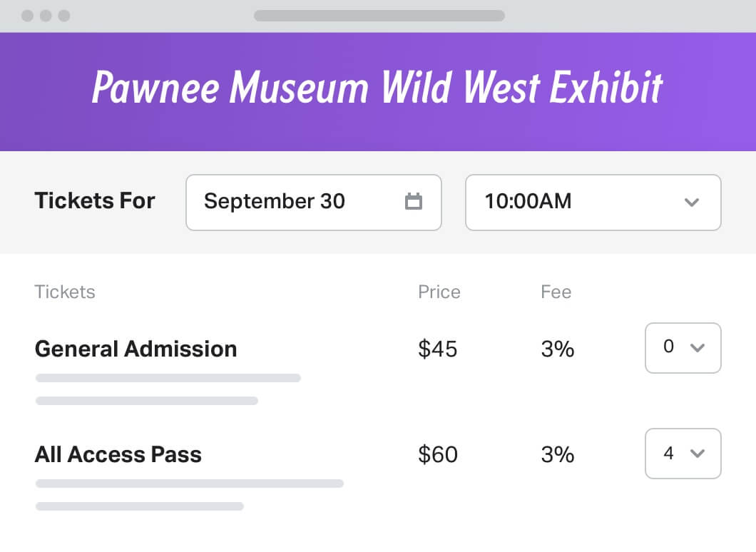Image resolution: width=756 pixels, height=552 pixels.
Task: Click the Price column header
Action: pyautogui.click(x=438, y=292)
